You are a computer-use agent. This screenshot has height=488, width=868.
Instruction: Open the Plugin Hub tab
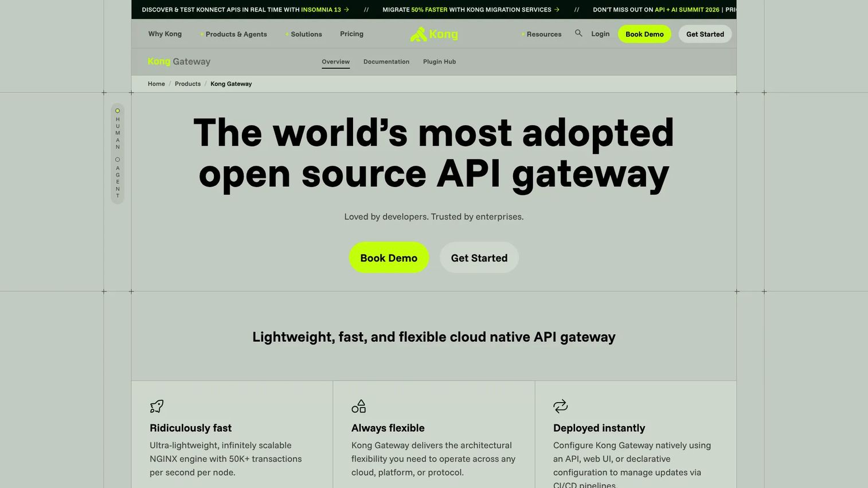[x=440, y=62]
